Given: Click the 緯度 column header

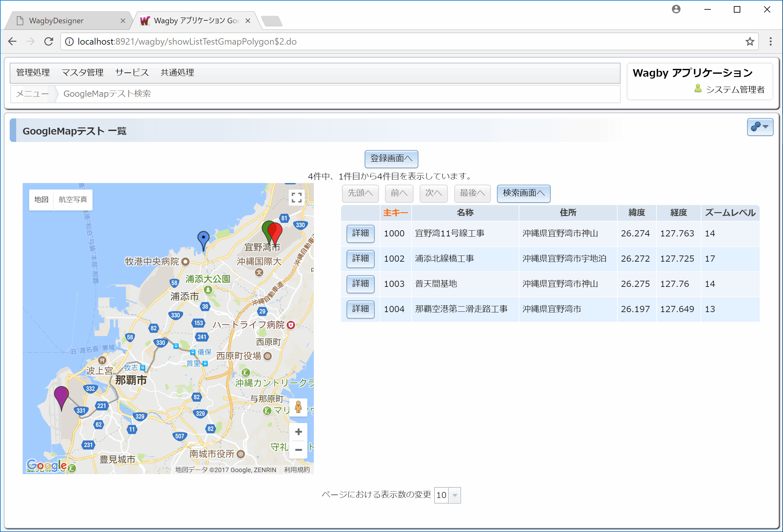Looking at the screenshot, I should [636, 213].
